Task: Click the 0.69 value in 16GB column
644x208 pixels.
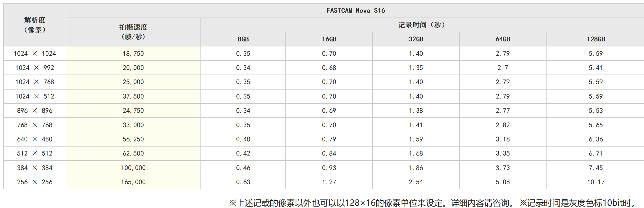Action: pos(329,111)
